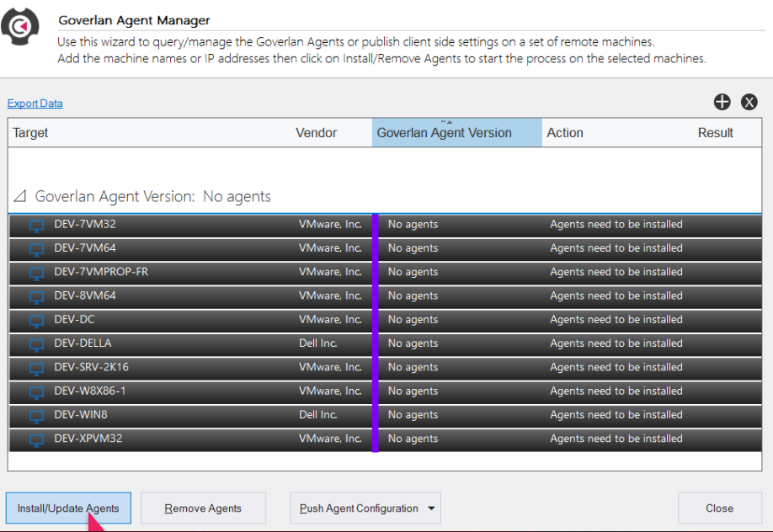This screenshot has height=532, width=773.
Task: Select the DEV-7VMPROP-FR target name
Action: point(101,272)
